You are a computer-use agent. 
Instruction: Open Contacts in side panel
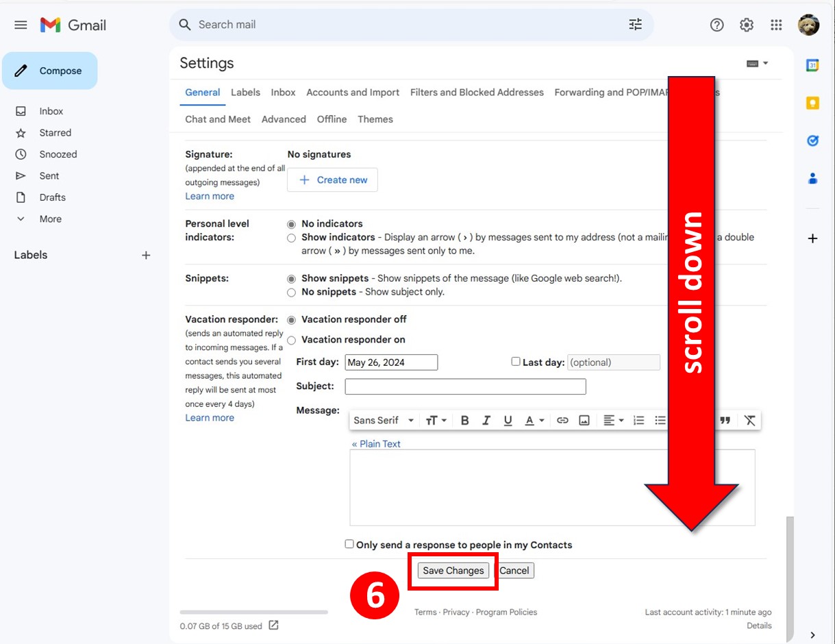[x=812, y=178]
